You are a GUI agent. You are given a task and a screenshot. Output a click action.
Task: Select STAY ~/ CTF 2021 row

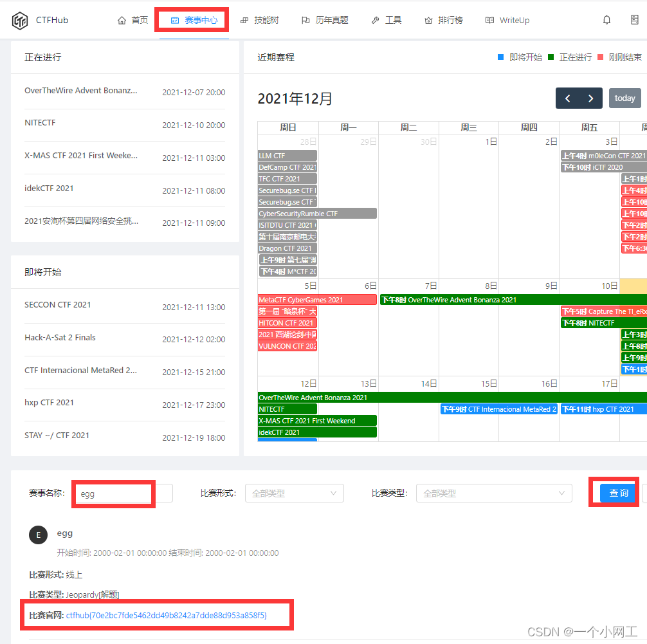[125, 437]
